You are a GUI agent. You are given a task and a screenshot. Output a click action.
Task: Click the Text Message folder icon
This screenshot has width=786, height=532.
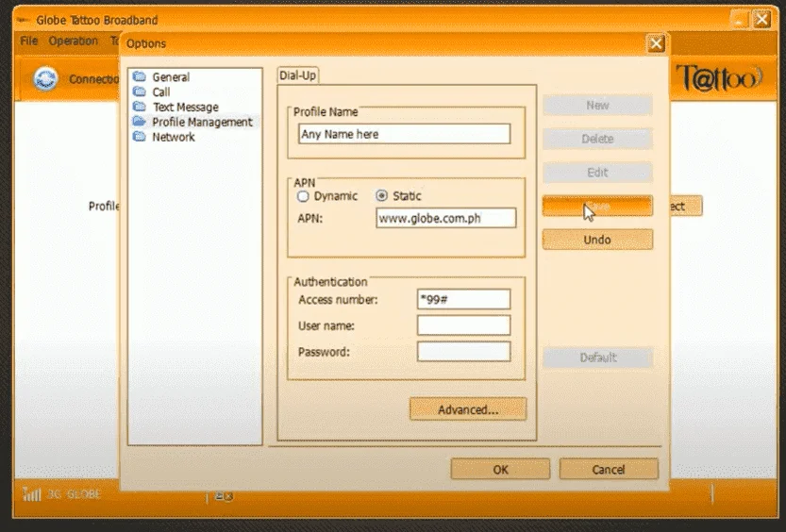point(140,107)
